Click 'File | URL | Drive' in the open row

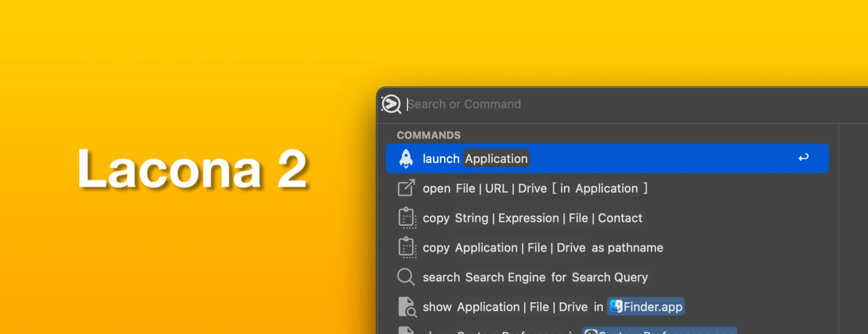tap(501, 188)
